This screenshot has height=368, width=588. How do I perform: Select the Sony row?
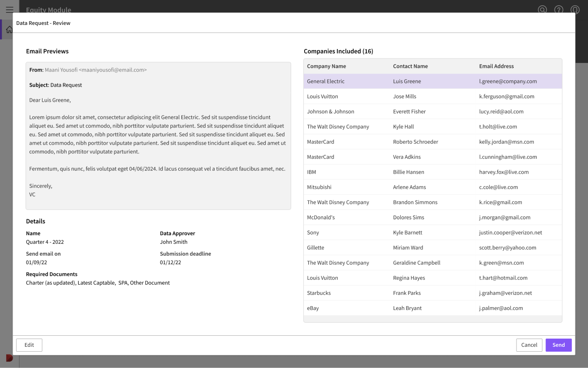pos(433,232)
